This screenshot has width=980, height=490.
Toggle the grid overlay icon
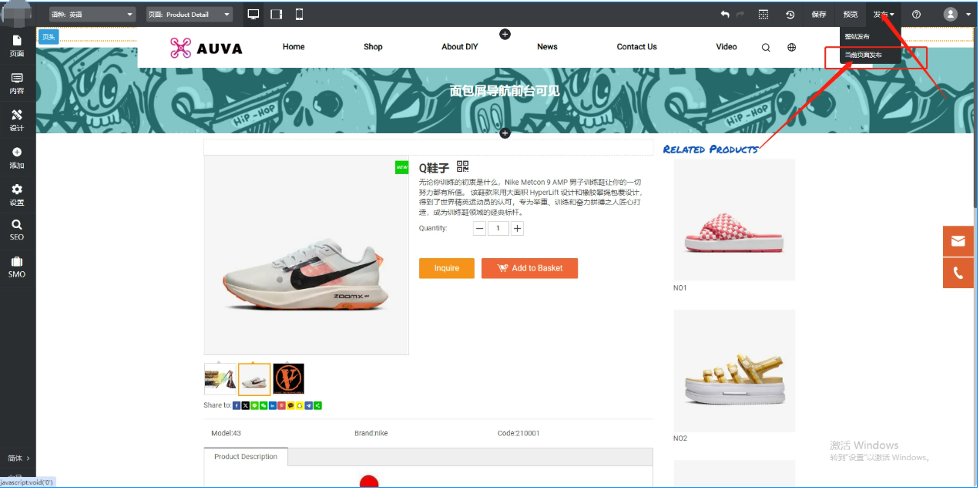pos(764,15)
